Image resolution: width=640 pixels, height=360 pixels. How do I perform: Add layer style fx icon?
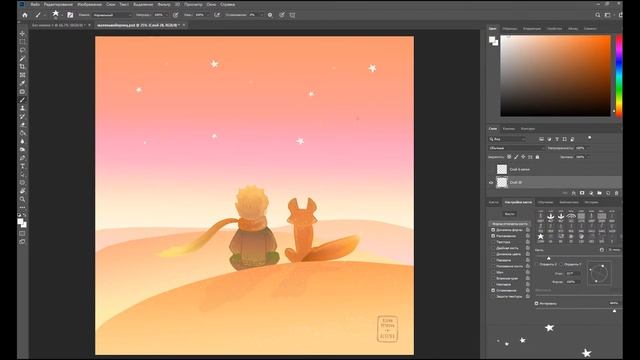[x=574, y=193]
